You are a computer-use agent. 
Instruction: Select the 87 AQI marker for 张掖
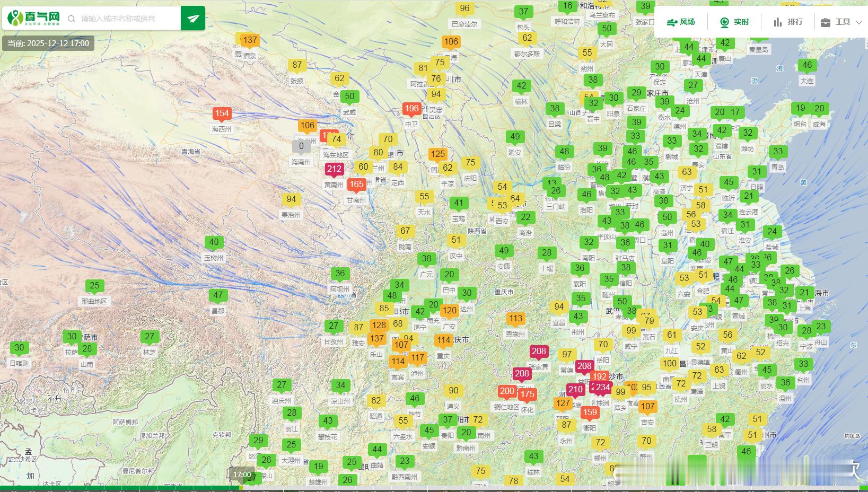coord(297,66)
